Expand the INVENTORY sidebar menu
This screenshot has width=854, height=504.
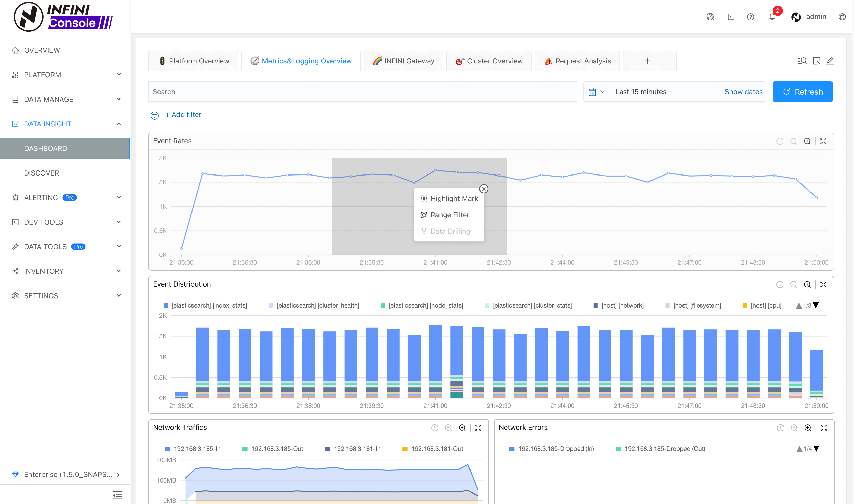[65, 271]
